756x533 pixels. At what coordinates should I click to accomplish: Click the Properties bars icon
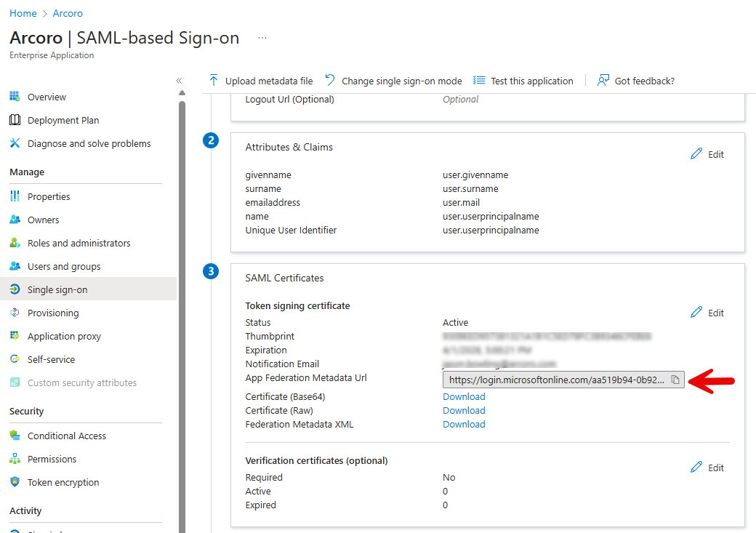point(15,196)
